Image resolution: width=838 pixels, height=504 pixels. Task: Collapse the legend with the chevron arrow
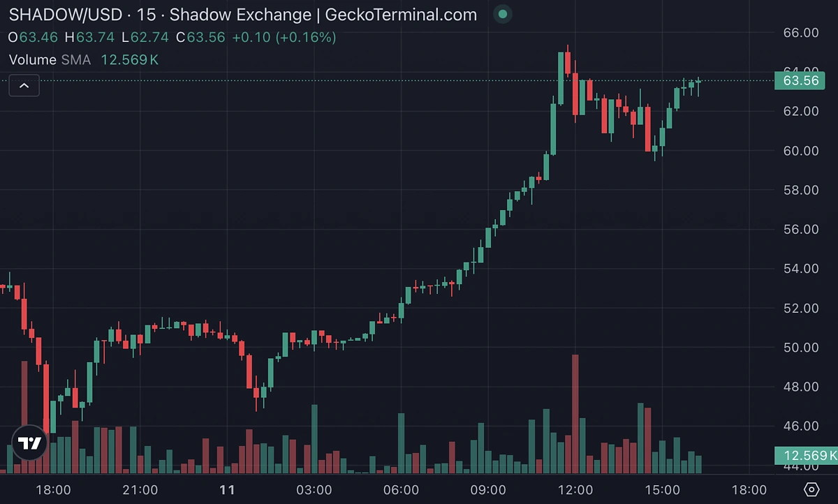pos(24,85)
